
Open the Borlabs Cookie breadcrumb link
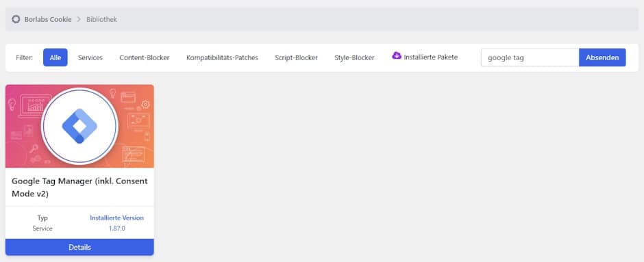pyautogui.click(x=48, y=19)
